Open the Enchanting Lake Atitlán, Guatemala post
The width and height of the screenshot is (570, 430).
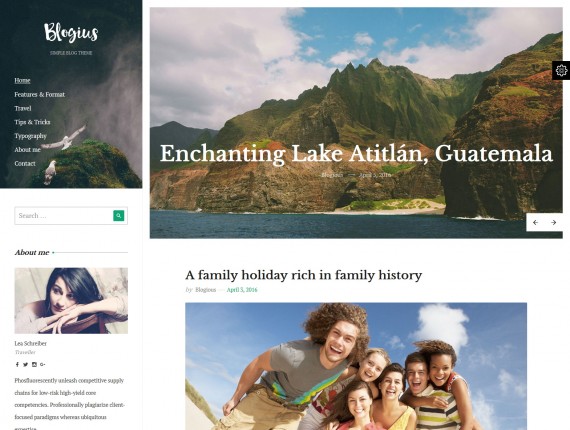(x=356, y=153)
